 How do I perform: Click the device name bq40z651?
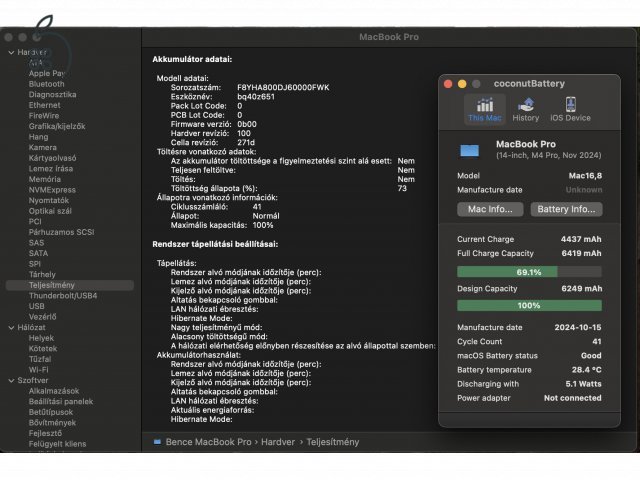click(x=256, y=97)
